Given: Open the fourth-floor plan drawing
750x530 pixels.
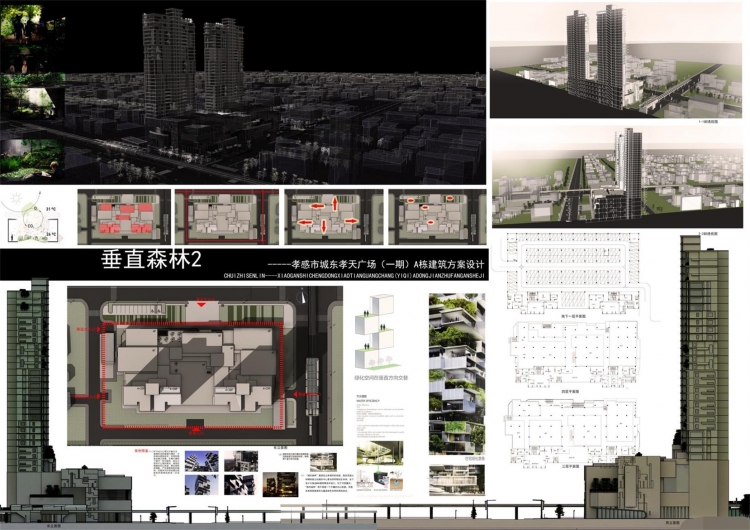Looking at the screenshot, I should coord(576,354).
